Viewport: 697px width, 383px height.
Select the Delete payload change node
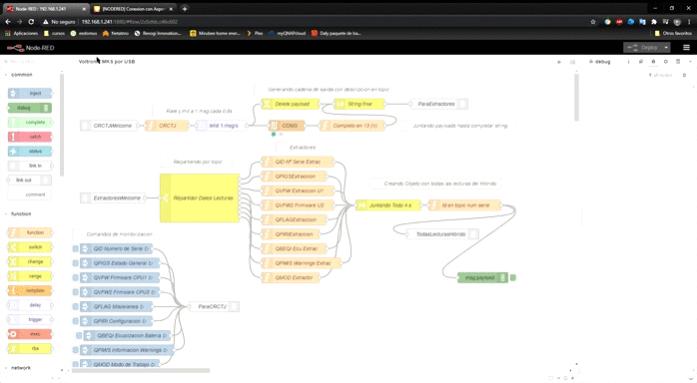pyautogui.click(x=290, y=104)
